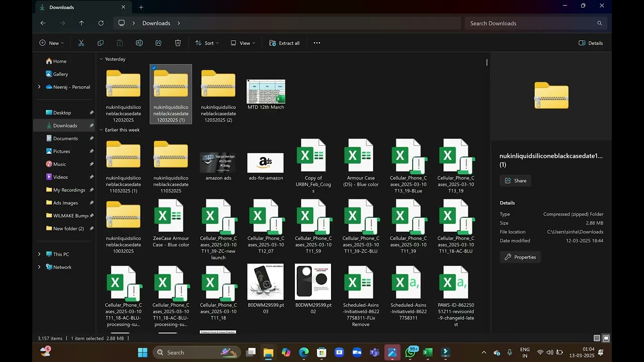
Task: Open the See more three-dots menu
Action: 317,43
